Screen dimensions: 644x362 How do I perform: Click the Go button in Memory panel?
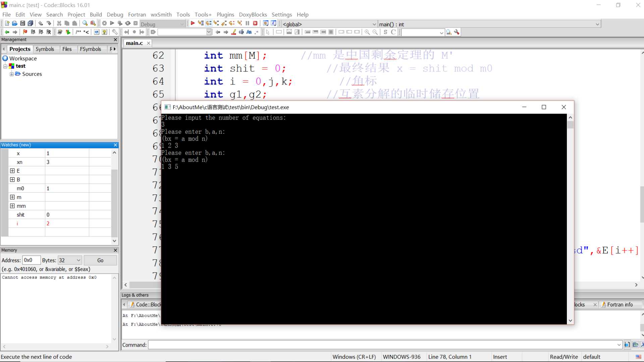click(100, 260)
